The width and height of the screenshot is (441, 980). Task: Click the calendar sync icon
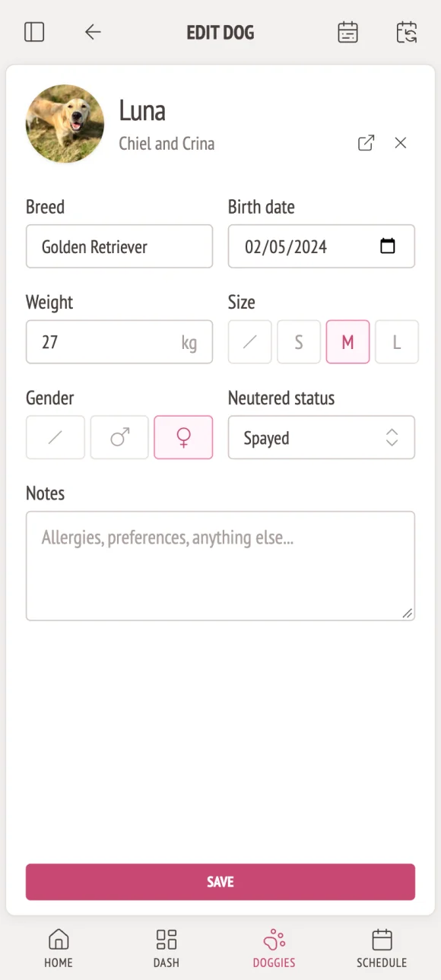pyautogui.click(x=407, y=32)
